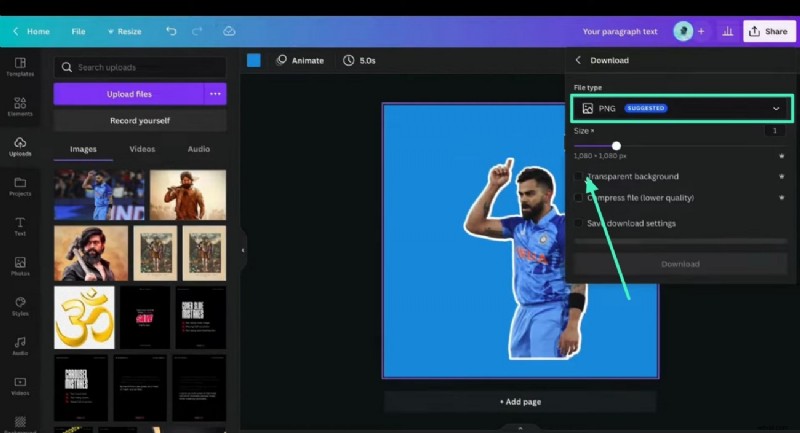Viewport: 800px width, 433px height.
Task: Open more upload options (three dots)
Action: [215, 94]
